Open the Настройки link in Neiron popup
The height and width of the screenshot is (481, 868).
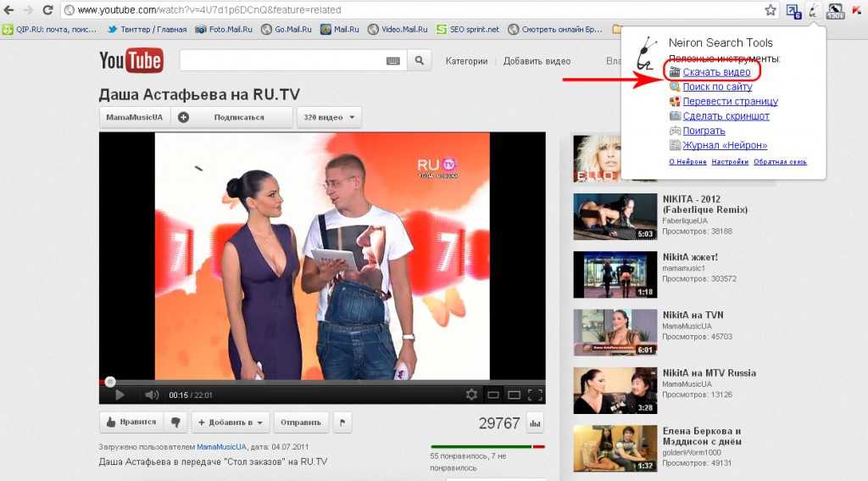click(730, 162)
